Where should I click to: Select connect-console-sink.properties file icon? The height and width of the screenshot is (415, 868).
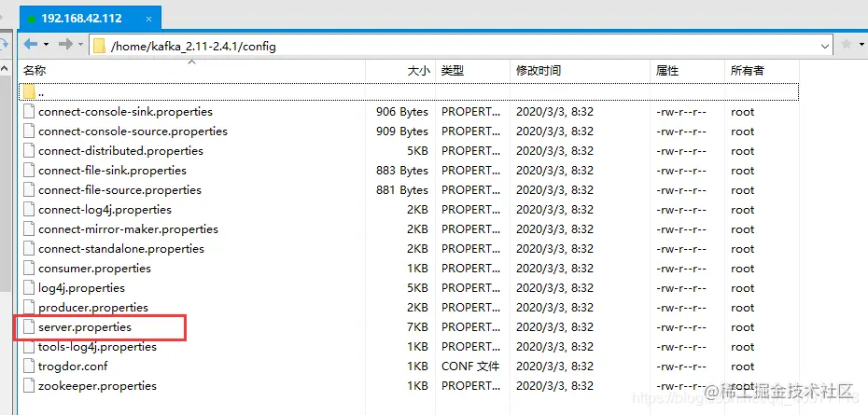click(x=29, y=112)
